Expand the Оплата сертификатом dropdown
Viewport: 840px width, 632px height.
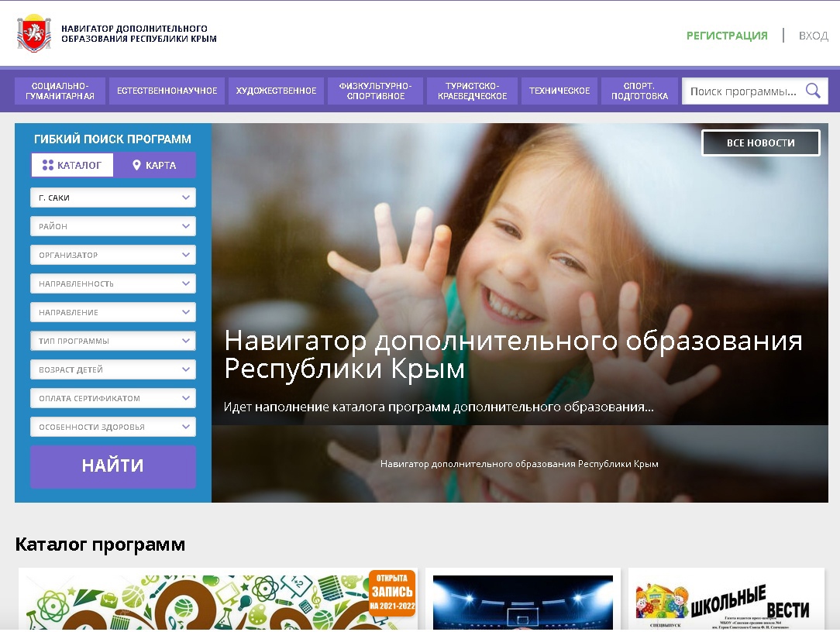click(113, 398)
